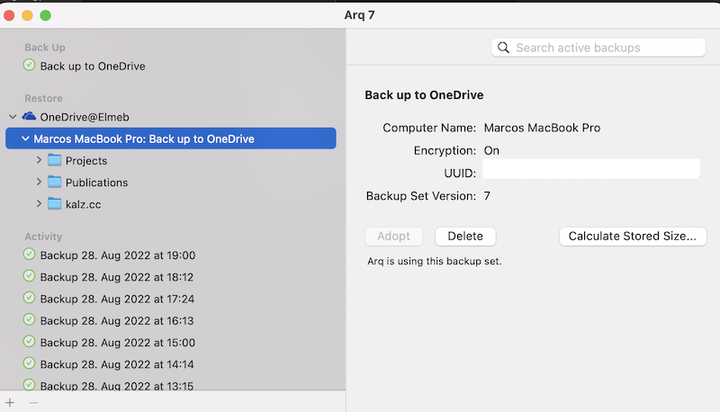This screenshot has height=412, width=720.
Task: Click the Delete button
Action: click(x=465, y=236)
